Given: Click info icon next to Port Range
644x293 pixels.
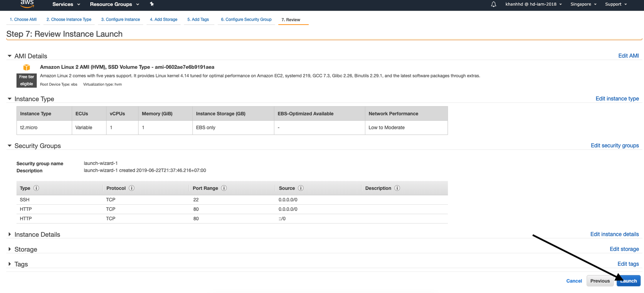Looking at the screenshot, I should (224, 188).
